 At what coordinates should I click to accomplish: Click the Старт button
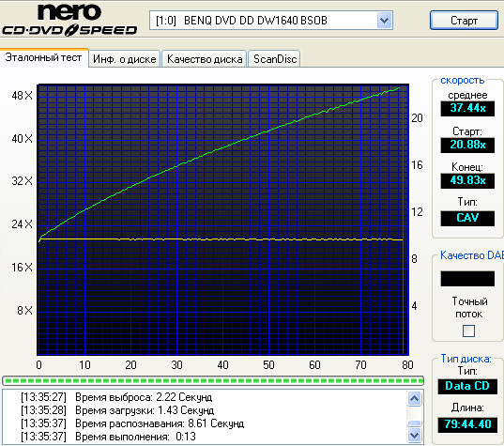coord(464,21)
